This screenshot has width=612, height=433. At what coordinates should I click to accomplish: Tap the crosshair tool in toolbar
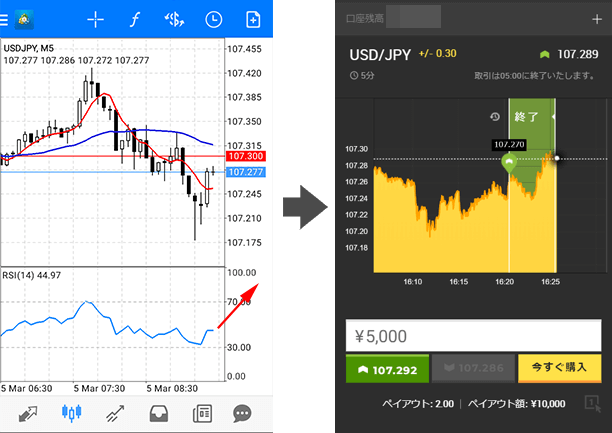pyautogui.click(x=96, y=19)
